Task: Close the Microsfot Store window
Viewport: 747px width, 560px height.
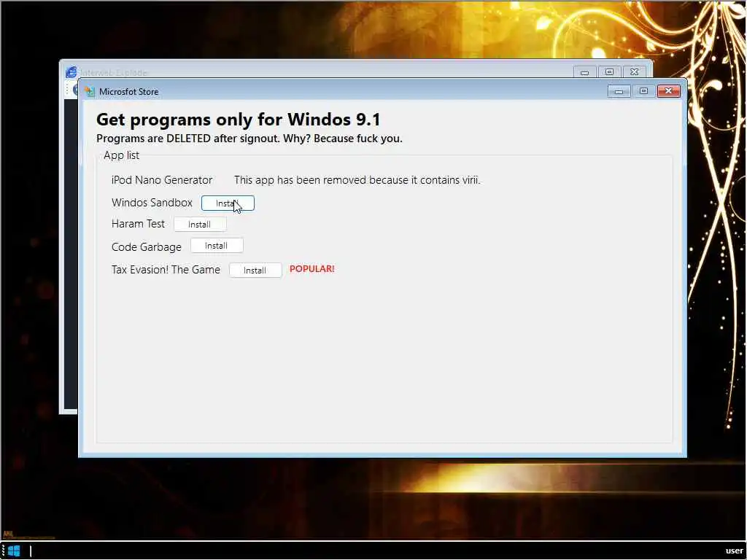Action: point(668,91)
